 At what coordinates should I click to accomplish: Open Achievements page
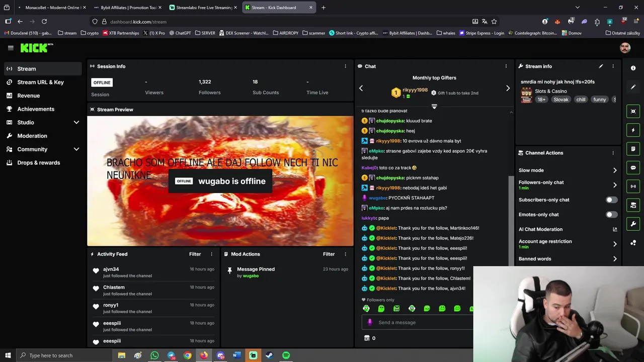click(43, 109)
